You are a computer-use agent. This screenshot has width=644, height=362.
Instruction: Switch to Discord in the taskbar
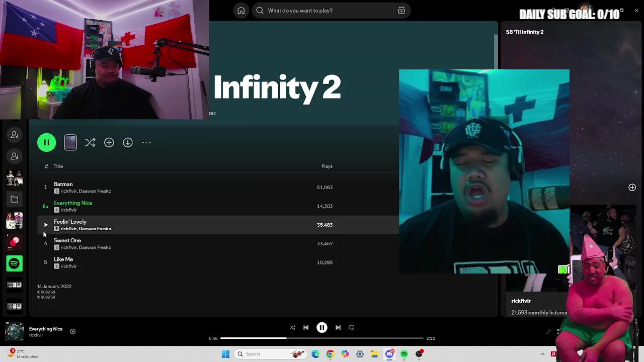[389, 354]
